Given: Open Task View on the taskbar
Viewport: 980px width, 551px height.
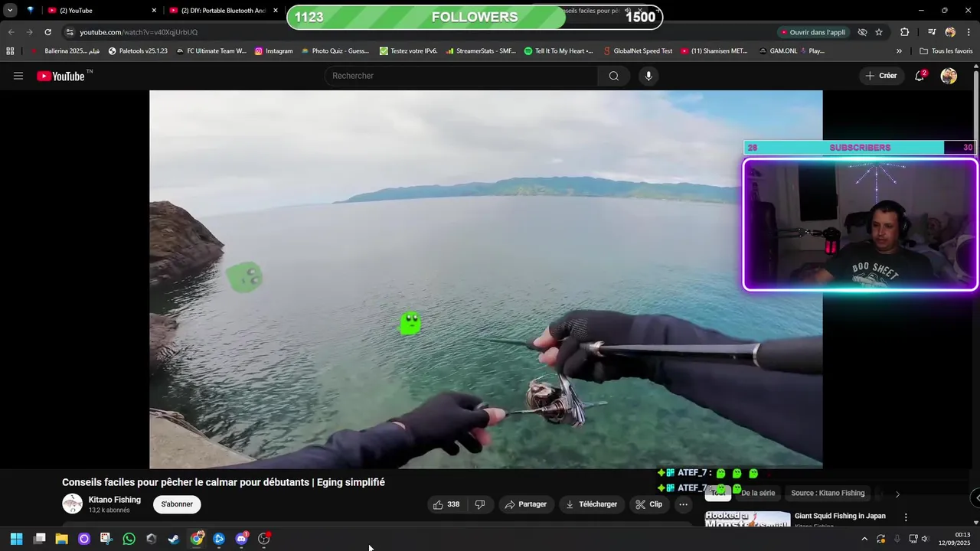Looking at the screenshot, I should (x=39, y=539).
